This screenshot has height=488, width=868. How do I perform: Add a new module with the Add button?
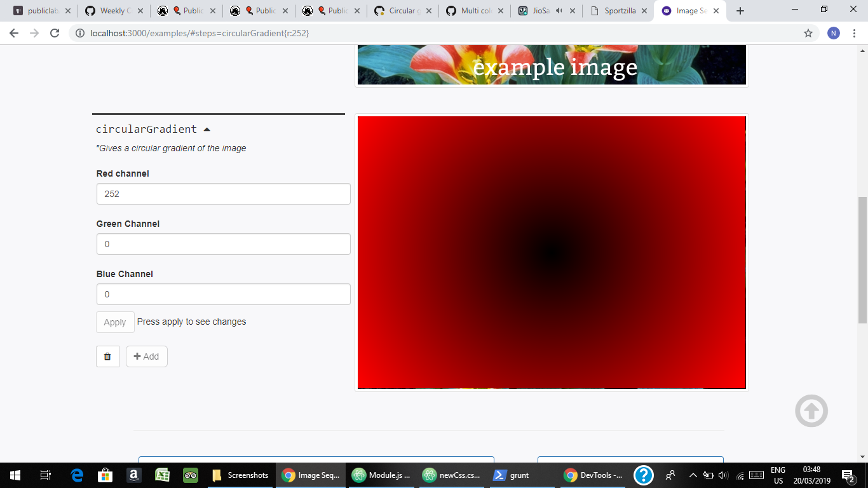pos(146,356)
